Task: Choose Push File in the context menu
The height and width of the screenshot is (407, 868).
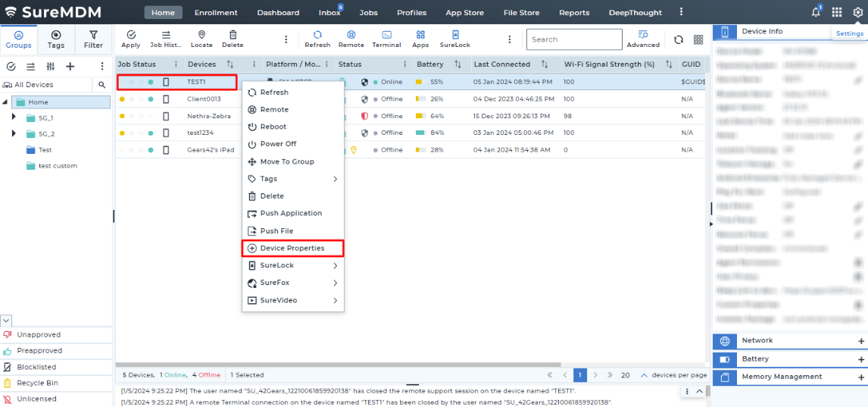Action: 293,231
